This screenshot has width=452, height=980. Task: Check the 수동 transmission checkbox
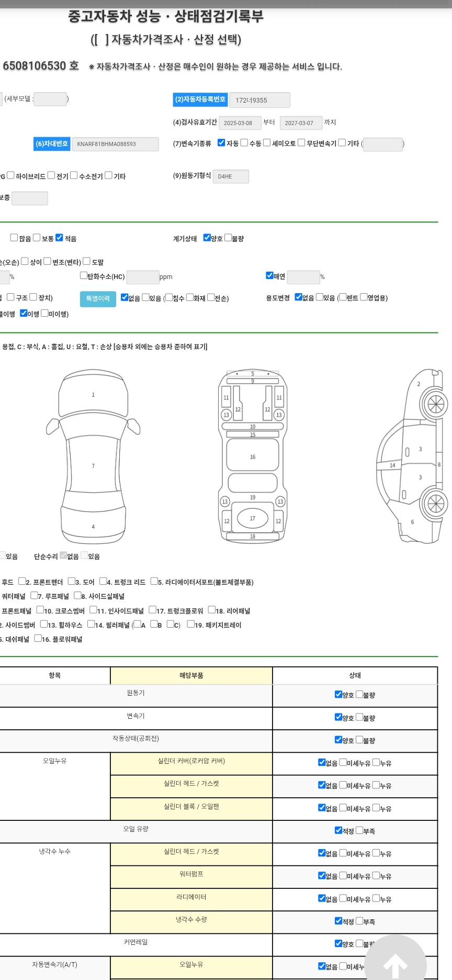tap(244, 143)
